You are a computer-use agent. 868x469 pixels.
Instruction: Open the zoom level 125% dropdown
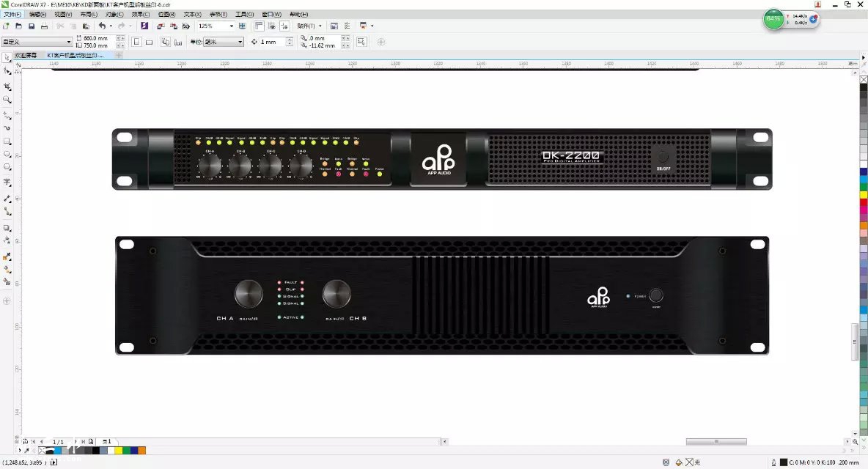tap(232, 26)
